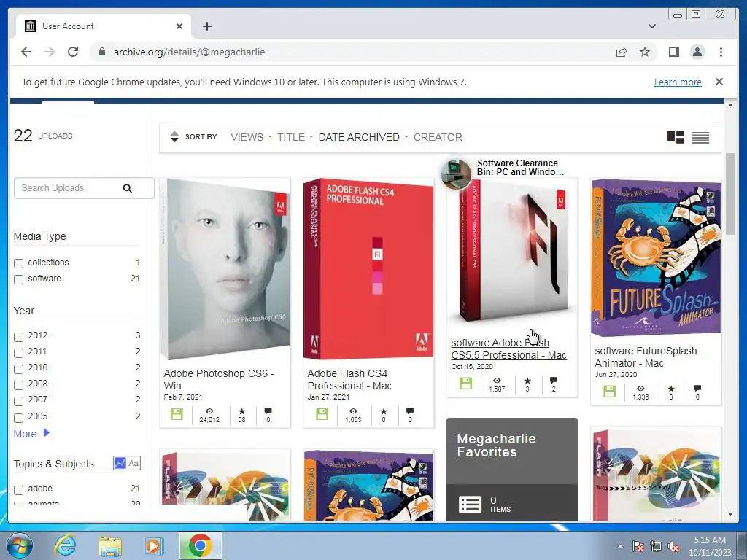
Task: Show topics alphabetically with Aa toggle
Action: click(x=134, y=463)
